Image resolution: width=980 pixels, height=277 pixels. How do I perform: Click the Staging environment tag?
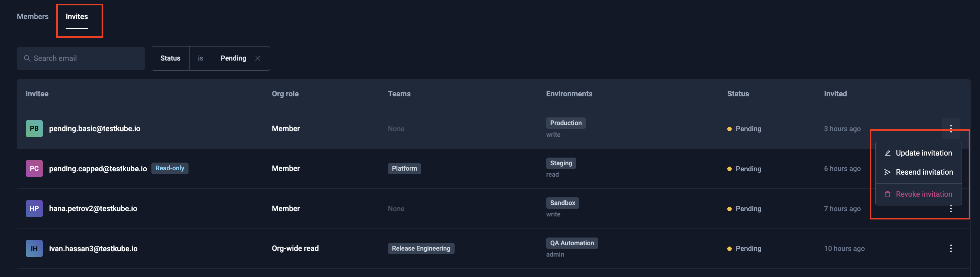(x=561, y=163)
